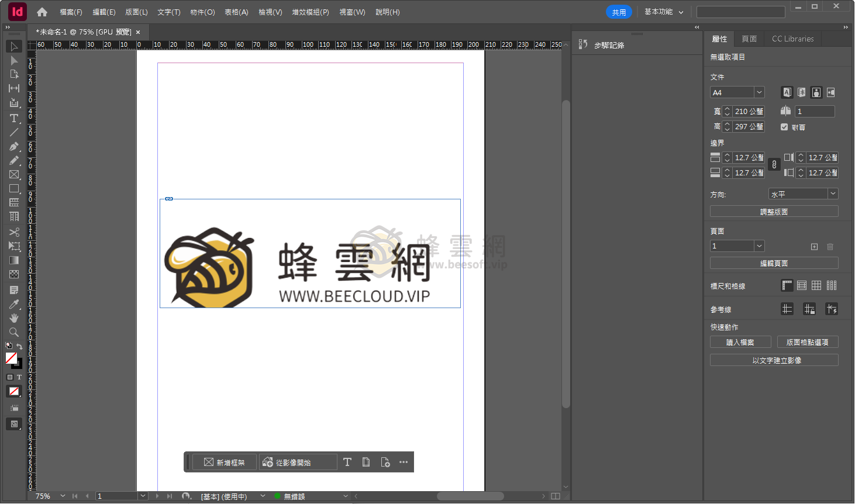Image resolution: width=855 pixels, height=504 pixels.
Task: Click the page width input field
Action: [749, 111]
